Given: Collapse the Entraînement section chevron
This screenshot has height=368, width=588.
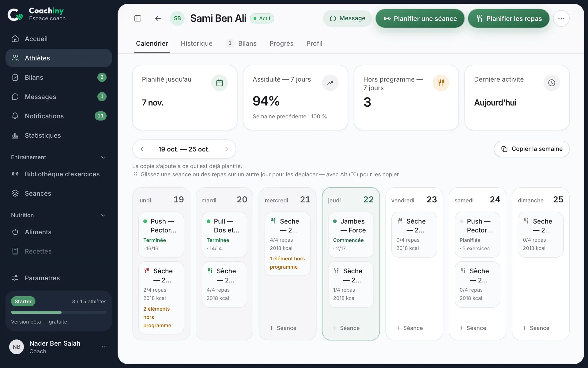Looking at the screenshot, I should click(104, 157).
